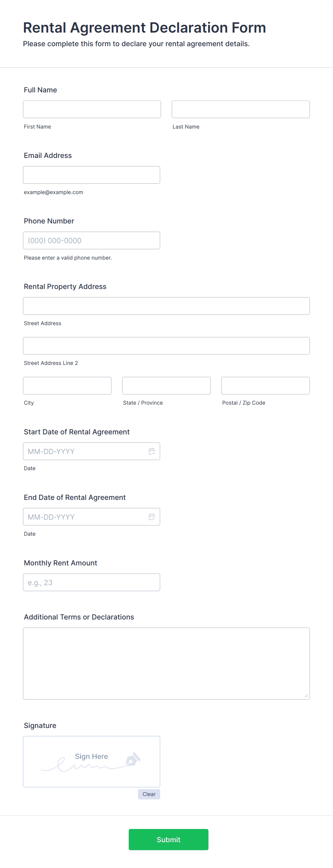
Task: Click the Phone Number input field
Action: 92,240
